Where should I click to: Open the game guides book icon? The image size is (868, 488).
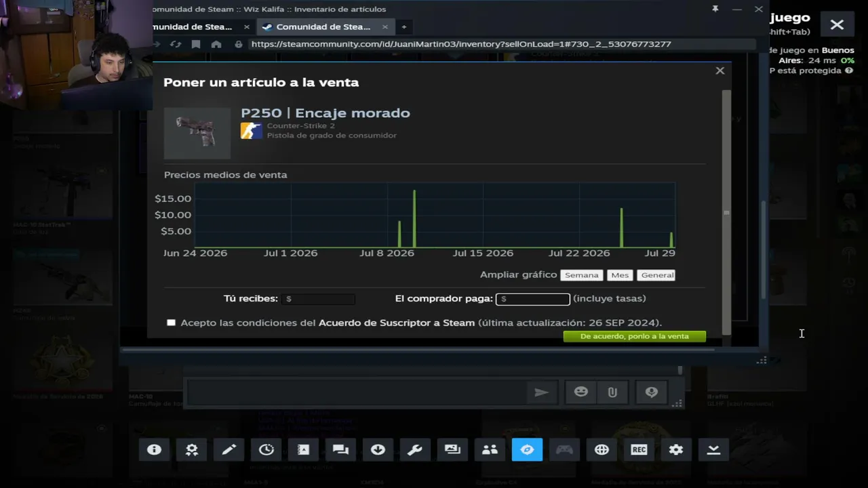(x=303, y=449)
